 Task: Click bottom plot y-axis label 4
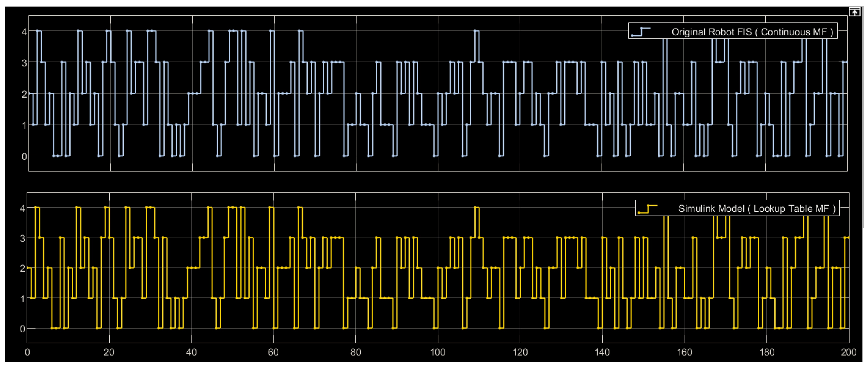click(x=22, y=209)
